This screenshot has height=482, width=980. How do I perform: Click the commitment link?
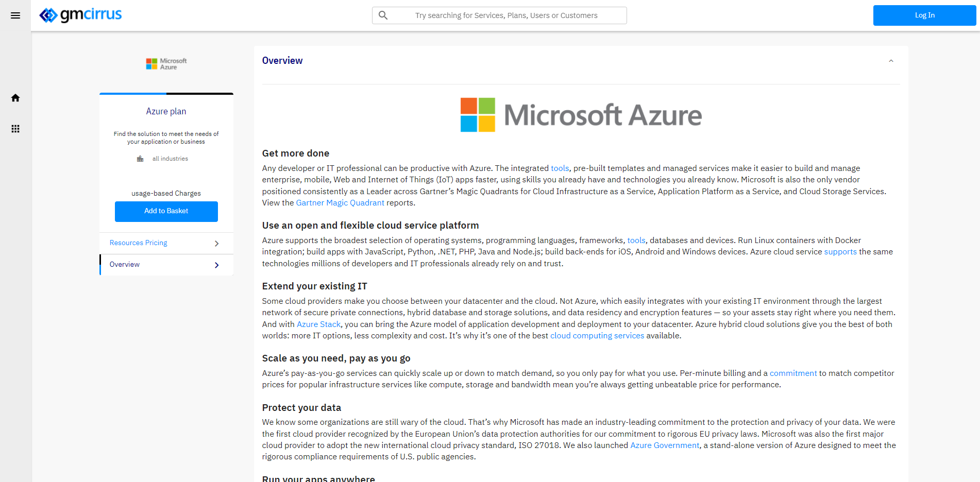click(x=793, y=373)
